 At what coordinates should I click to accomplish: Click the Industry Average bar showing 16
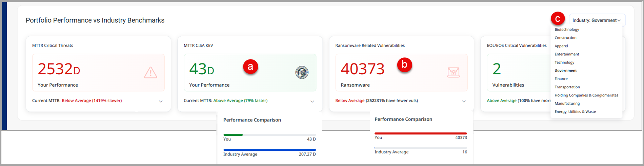click(x=421, y=148)
